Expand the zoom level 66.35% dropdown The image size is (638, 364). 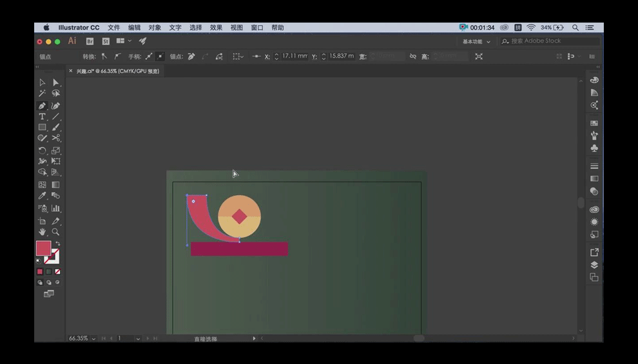pyautogui.click(x=94, y=338)
